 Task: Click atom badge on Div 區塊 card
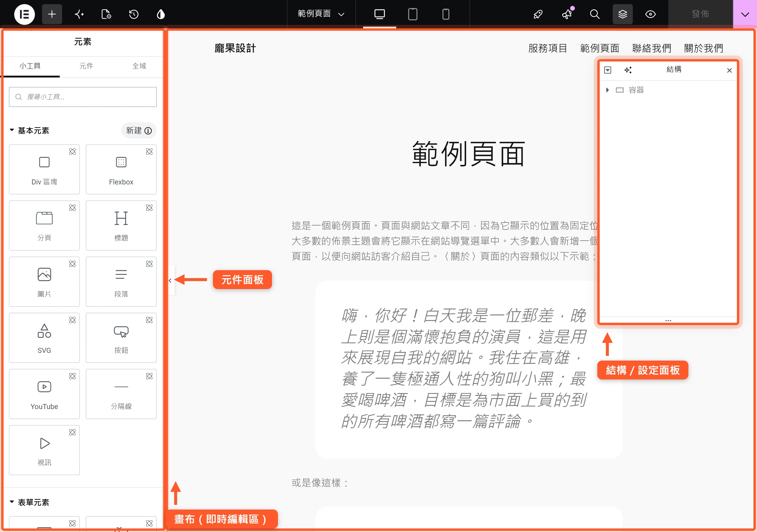click(72, 152)
